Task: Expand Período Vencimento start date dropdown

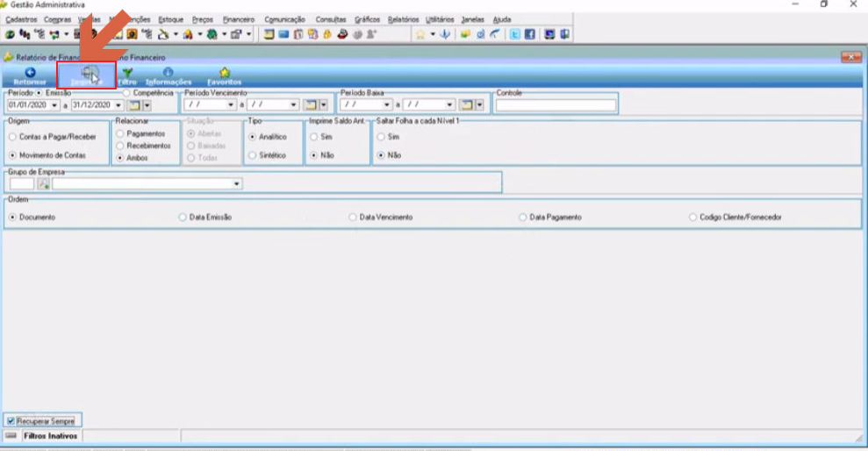Action: 231,104
